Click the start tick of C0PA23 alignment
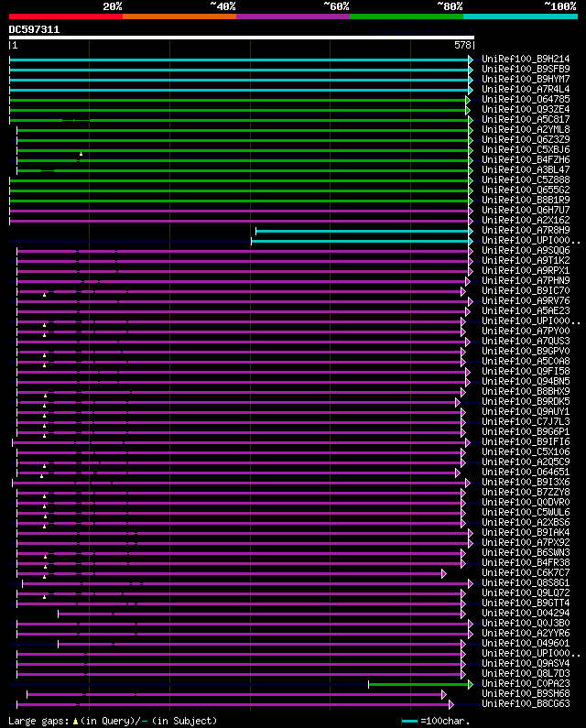 pos(369,684)
